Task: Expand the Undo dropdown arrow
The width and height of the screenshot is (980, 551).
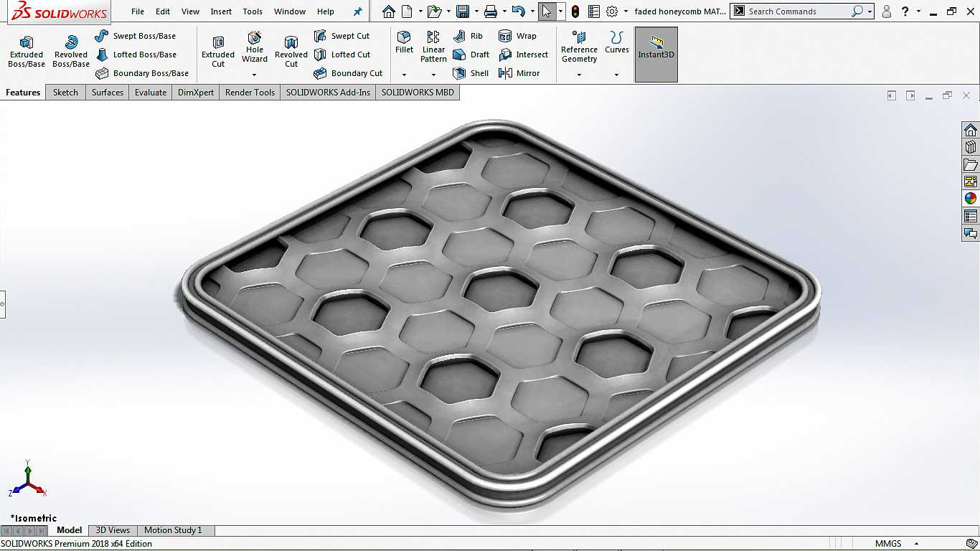Action: pos(532,11)
